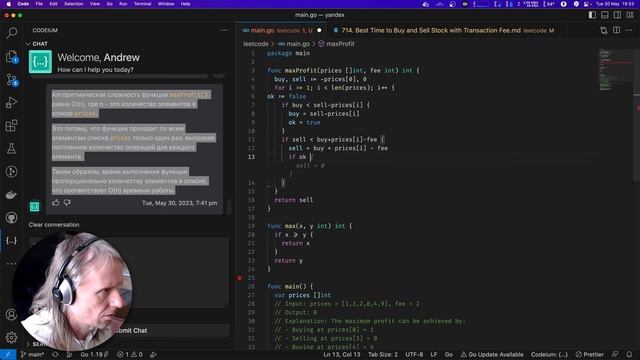Open the Testing flask icon
This screenshot has width=640, height=360.
click(x=11, y=149)
